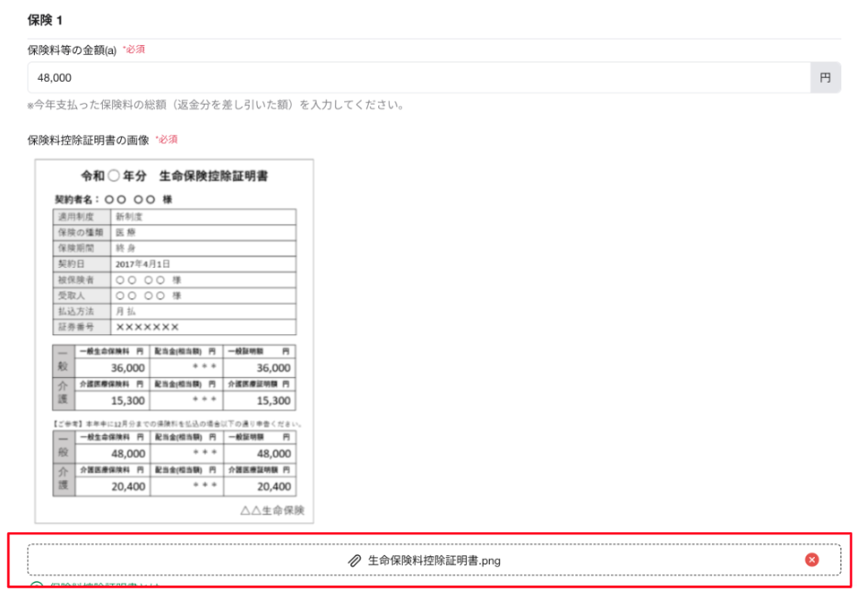Click the certificate title 生命保険控除証明書 in preview

(213, 176)
